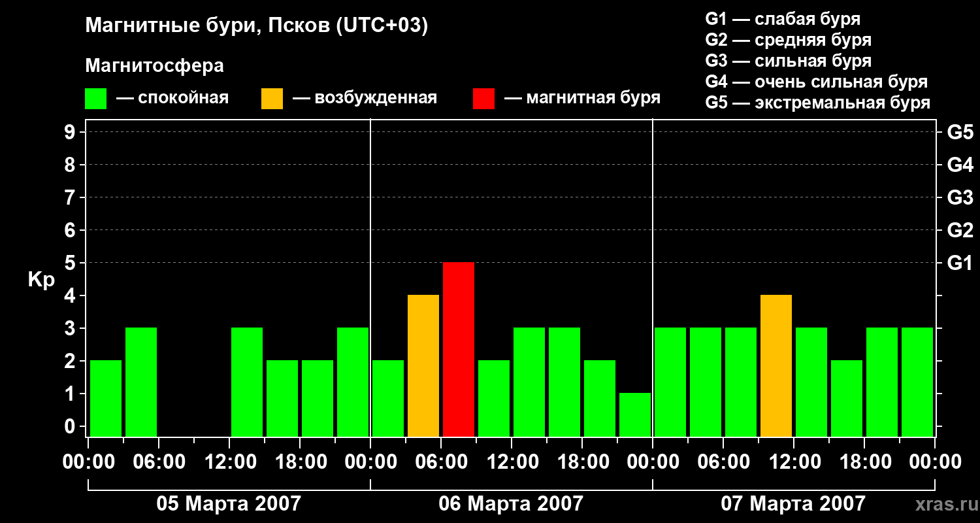Click the orange 'возбужденная' legend swatch

[x=272, y=99]
